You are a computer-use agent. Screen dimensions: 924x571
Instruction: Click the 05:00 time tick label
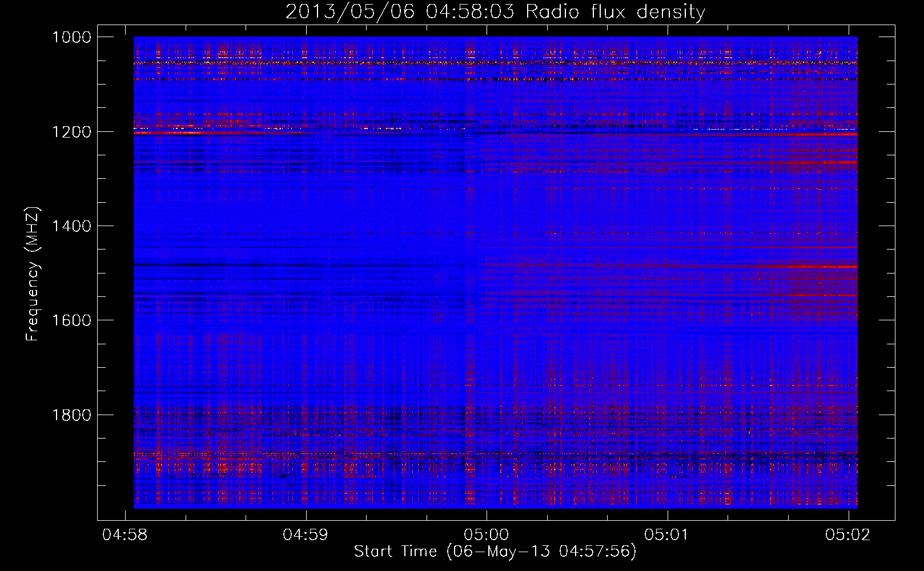tap(486, 535)
